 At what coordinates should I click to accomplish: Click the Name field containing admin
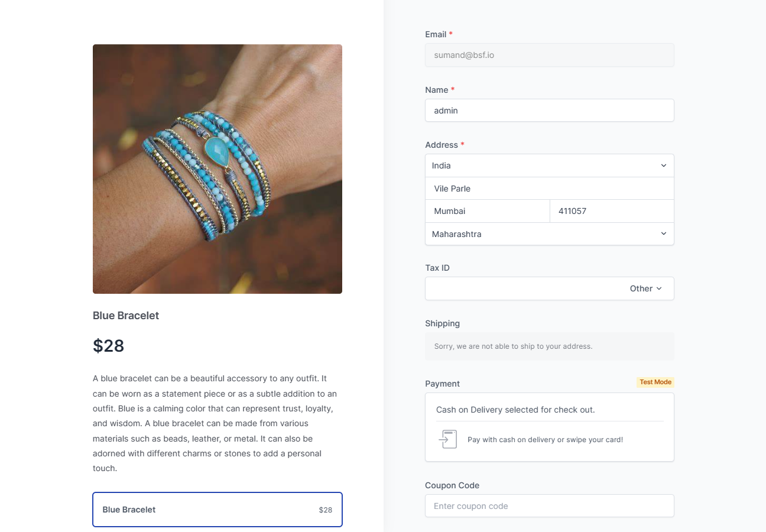pos(549,111)
